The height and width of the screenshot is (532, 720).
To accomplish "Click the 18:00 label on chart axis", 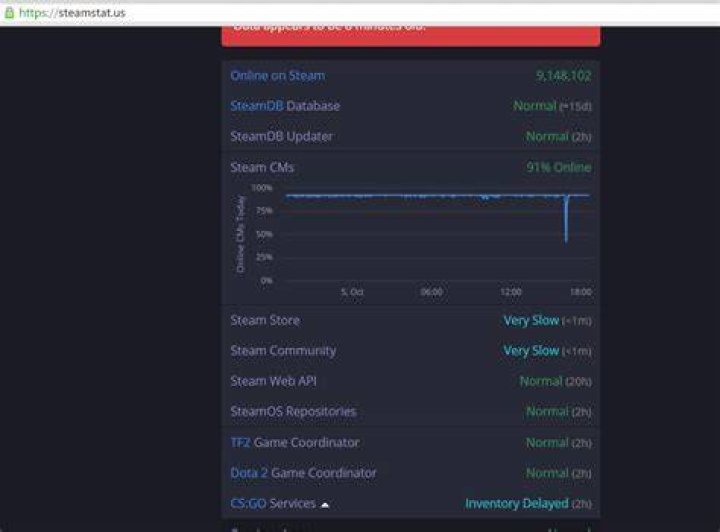I will 581,292.
